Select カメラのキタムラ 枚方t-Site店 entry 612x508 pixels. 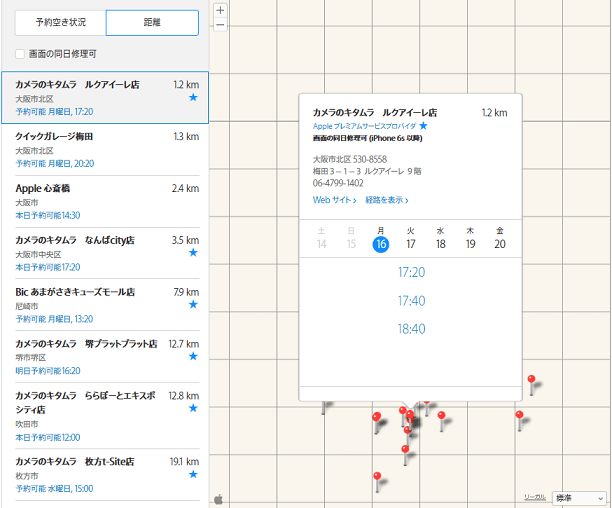pyautogui.click(x=107, y=475)
